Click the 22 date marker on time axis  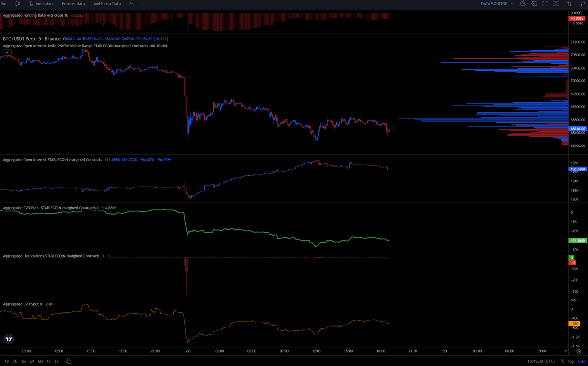click(187, 351)
